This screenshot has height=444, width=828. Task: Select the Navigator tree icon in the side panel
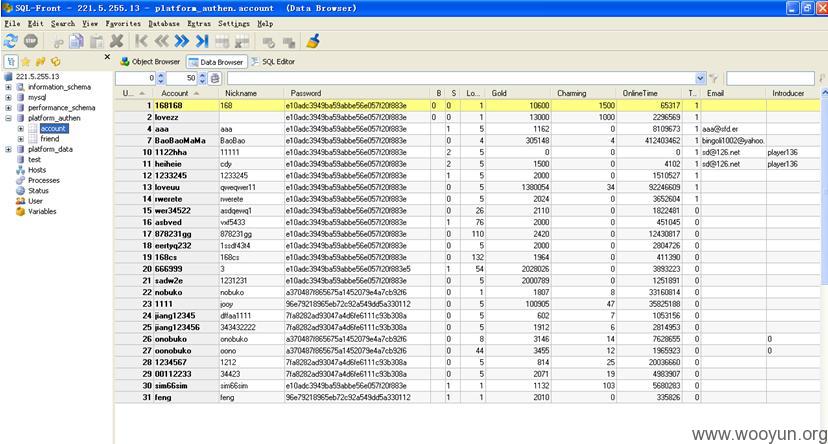[x=11, y=62]
